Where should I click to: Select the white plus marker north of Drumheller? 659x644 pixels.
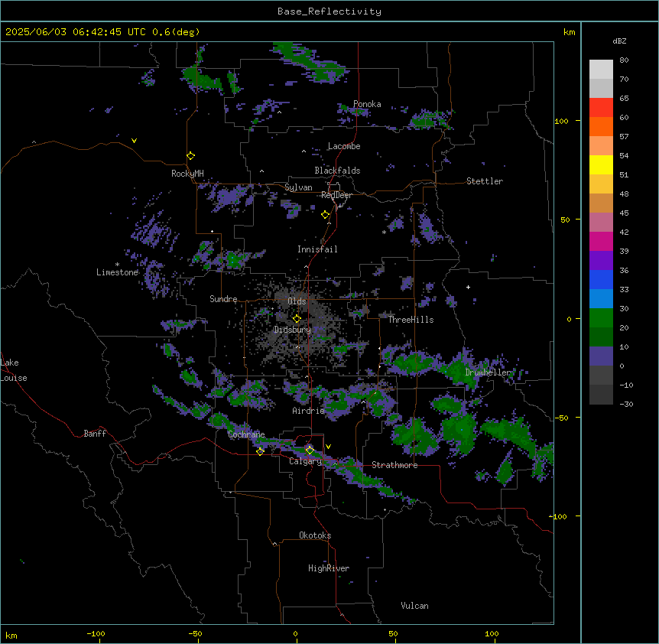pos(468,287)
